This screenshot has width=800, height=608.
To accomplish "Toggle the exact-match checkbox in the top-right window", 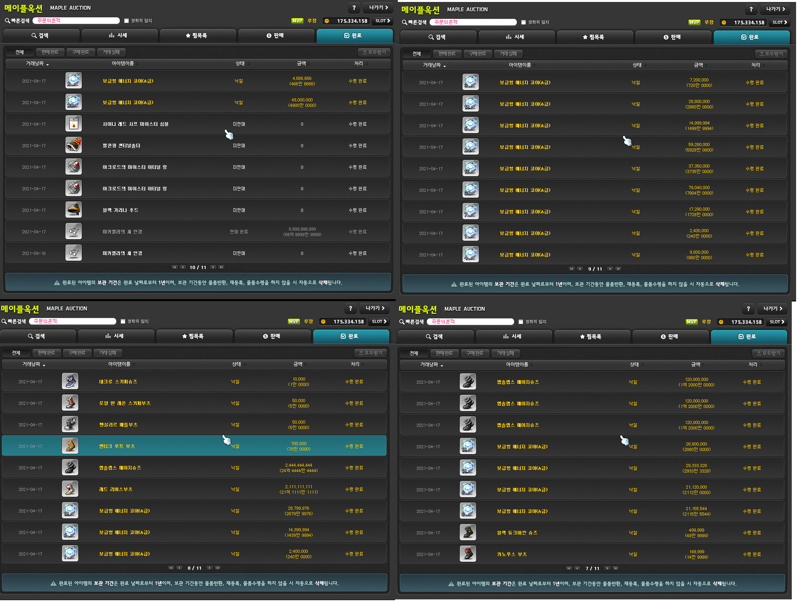I will 523,22.
